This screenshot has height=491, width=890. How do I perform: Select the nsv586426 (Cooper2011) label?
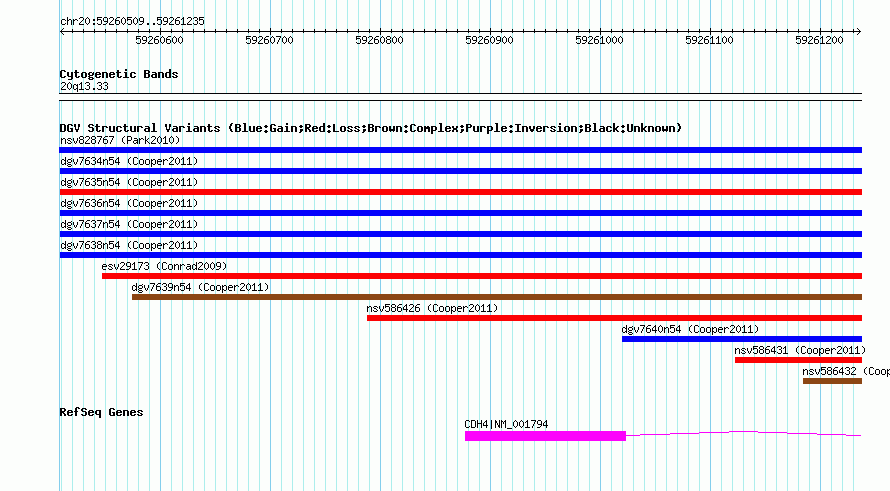coord(432,308)
